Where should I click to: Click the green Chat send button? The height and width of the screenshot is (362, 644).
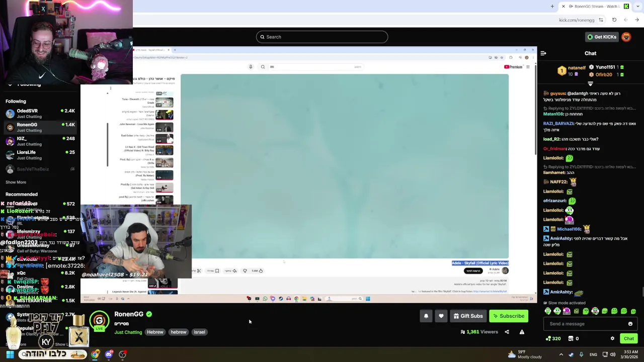(x=629, y=338)
